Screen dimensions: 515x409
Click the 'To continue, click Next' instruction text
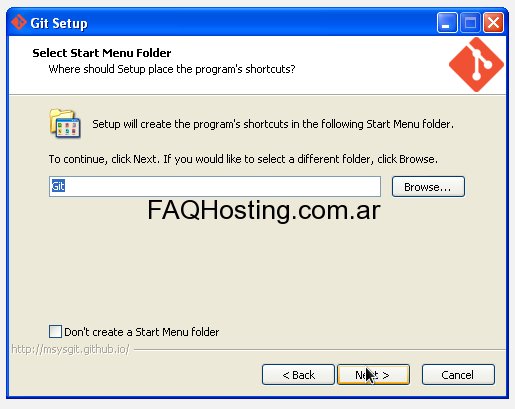point(243,159)
